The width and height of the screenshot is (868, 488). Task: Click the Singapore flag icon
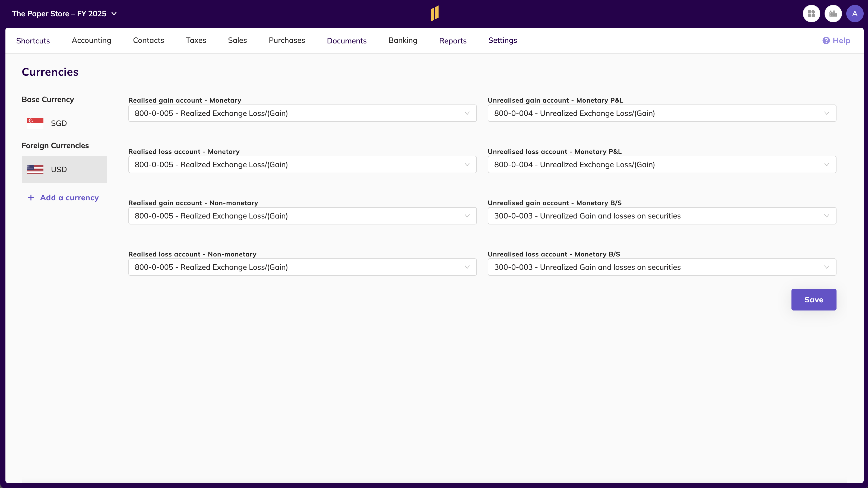point(35,123)
